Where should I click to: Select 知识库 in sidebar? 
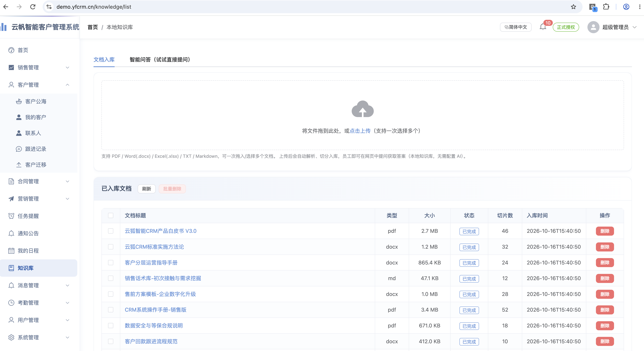tap(38, 268)
